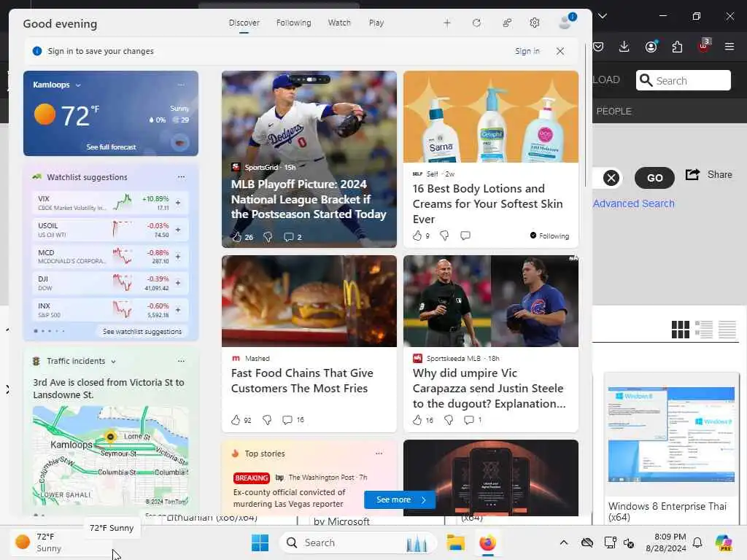This screenshot has height=560, width=747.
Task: Open Top stories more options
Action: click(x=379, y=454)
